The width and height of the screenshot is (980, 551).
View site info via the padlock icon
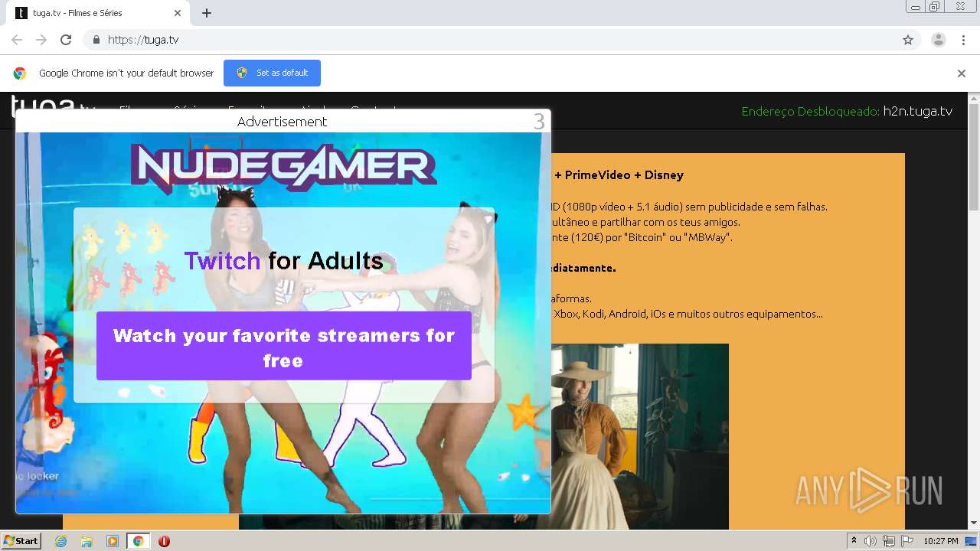click(96, 40)
